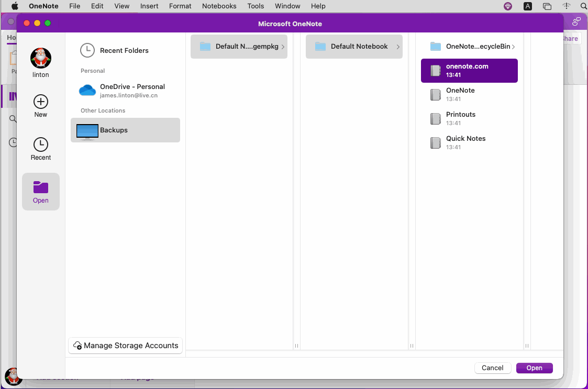Click the Recent Folders clock icon

tap(87, 50)
